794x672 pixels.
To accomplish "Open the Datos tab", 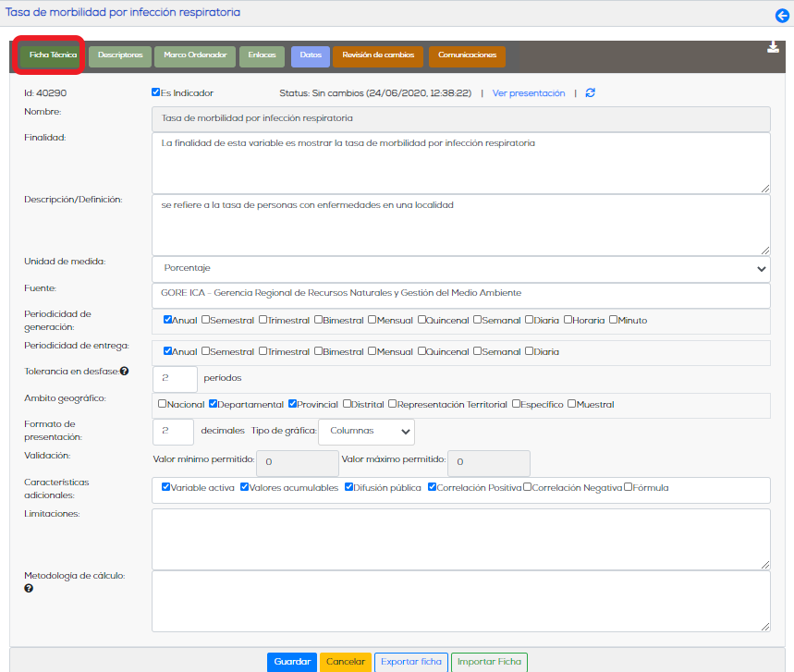I will pos(311,56).
